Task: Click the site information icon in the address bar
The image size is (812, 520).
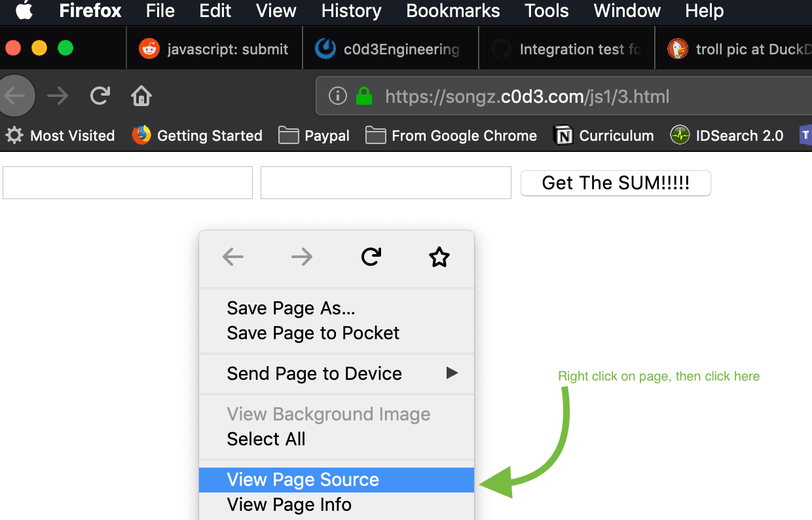Action: click(337, 97)
